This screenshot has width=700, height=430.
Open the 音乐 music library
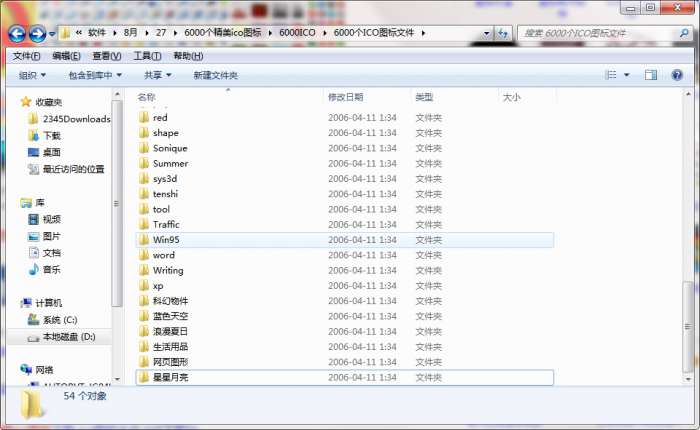click(x=51, y=269)
